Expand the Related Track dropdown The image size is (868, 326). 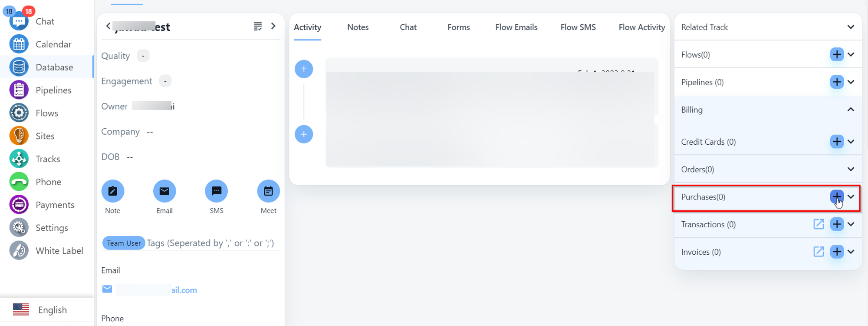[851, 27]
